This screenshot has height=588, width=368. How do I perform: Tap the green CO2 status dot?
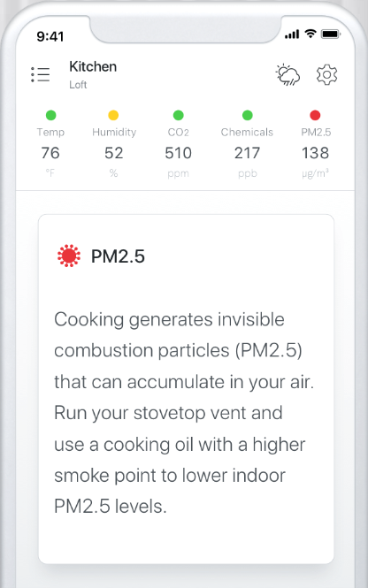coord(178,115)
